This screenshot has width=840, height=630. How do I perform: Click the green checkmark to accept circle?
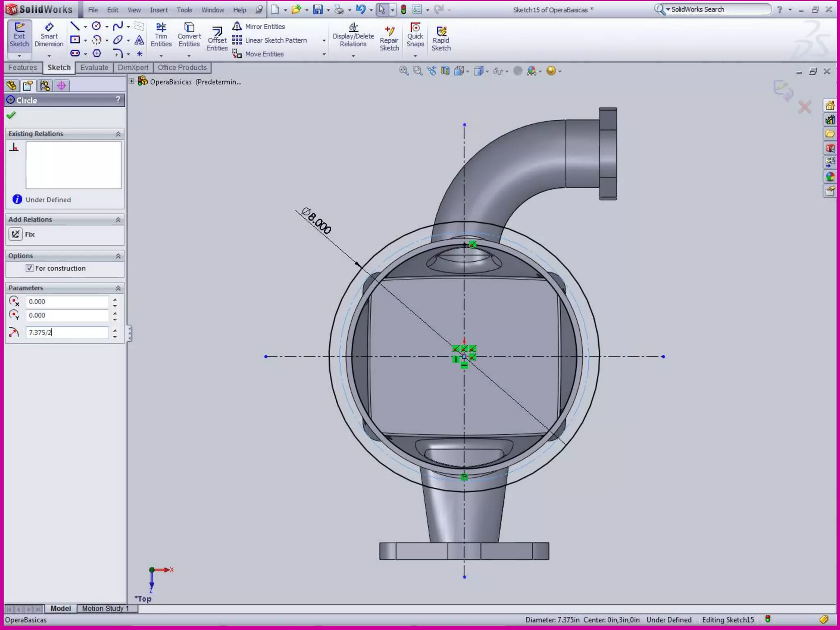[11, 115]
